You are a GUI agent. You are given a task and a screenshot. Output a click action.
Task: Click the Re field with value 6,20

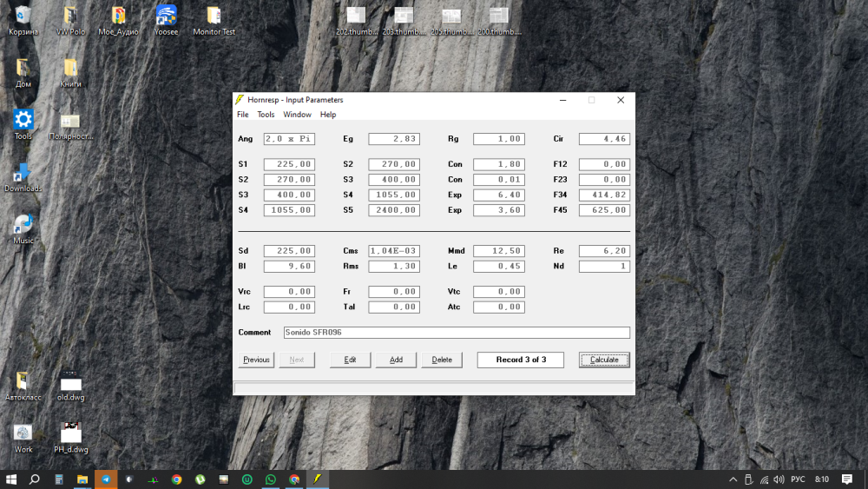tap(604, 251)
